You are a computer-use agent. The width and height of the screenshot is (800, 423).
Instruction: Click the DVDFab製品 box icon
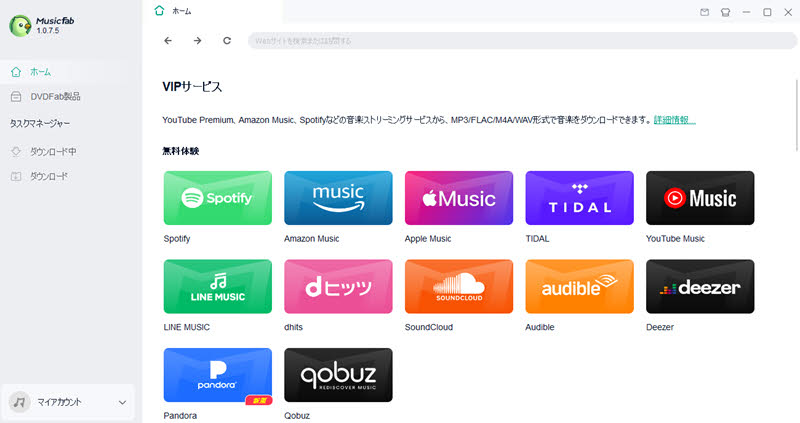[16, 96]
